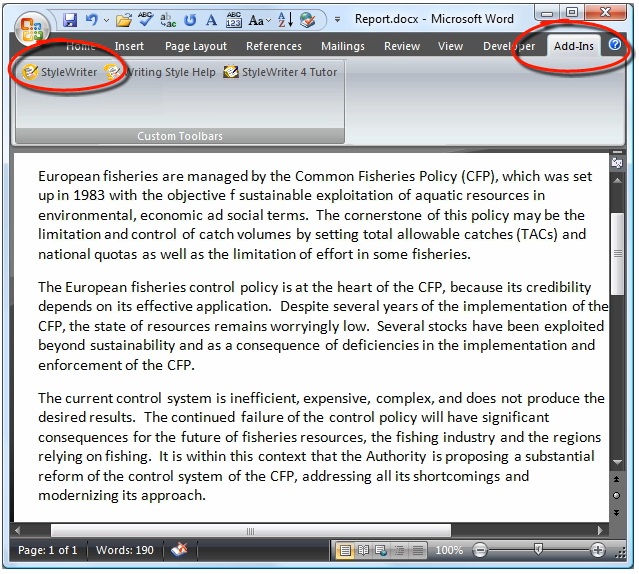This screenshot has height=574, width=639.
Task: Select the Add-Ins tab
Action: 573,46
